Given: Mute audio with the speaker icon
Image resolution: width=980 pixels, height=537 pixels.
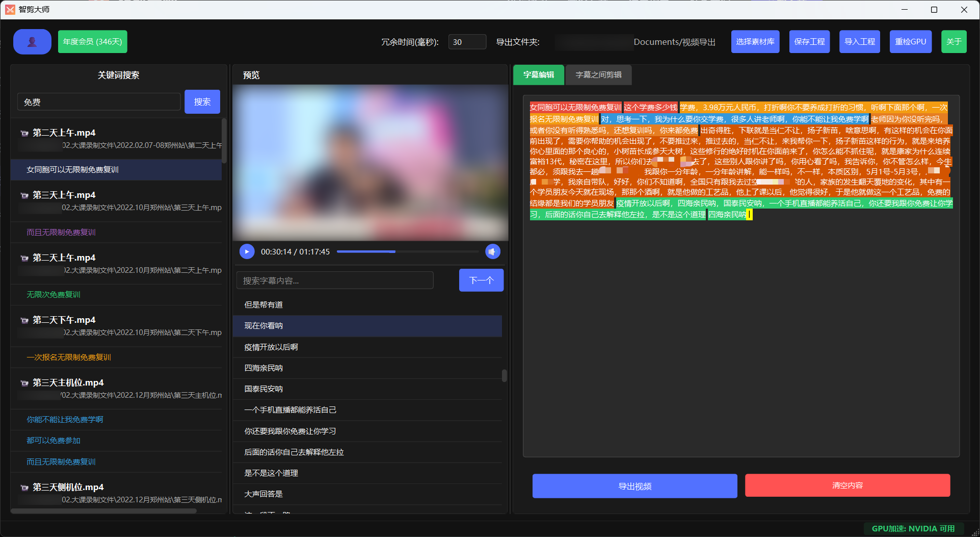Looking at the screenshot, I should click(x=492, y=251).
